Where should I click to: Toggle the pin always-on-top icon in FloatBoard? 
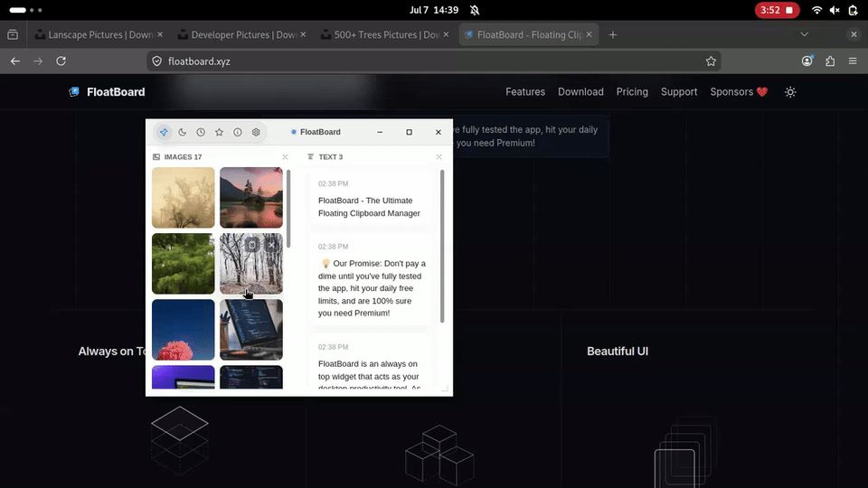coord(164,132)
